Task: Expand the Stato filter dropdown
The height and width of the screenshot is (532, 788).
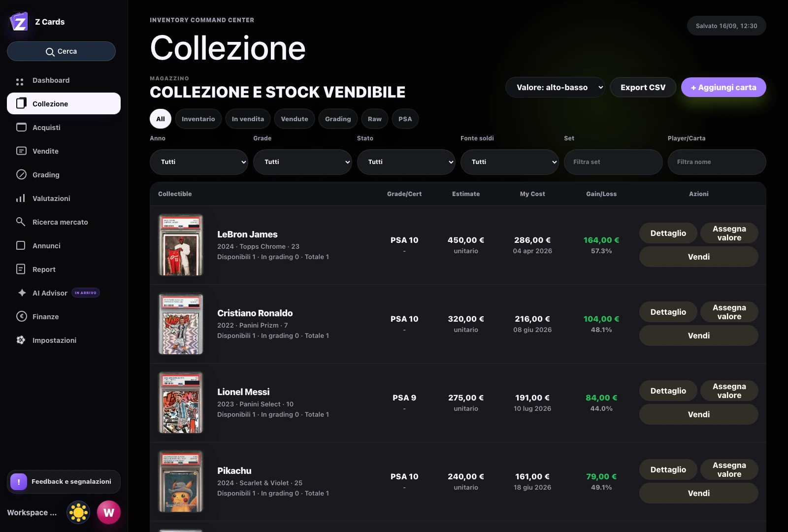Action: point(406,162)
